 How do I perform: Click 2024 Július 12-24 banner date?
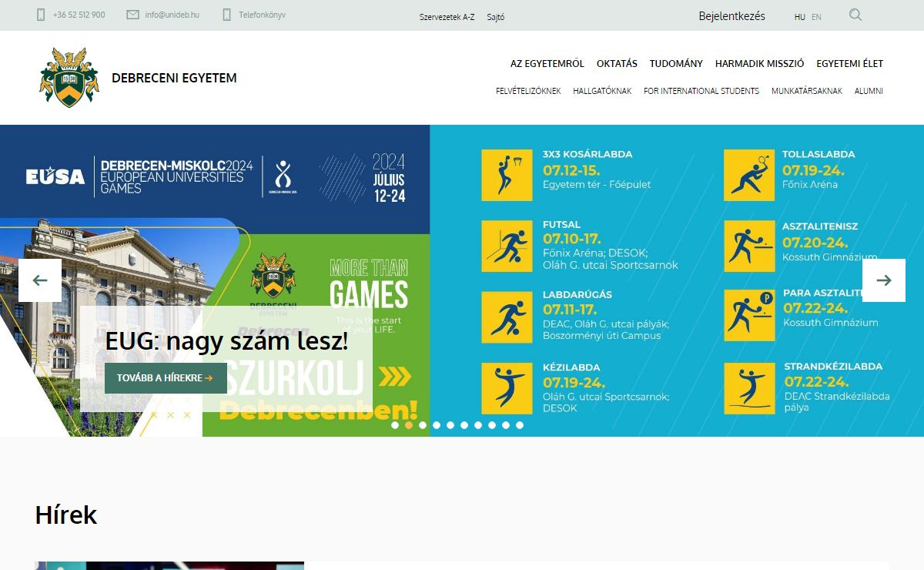388,179
